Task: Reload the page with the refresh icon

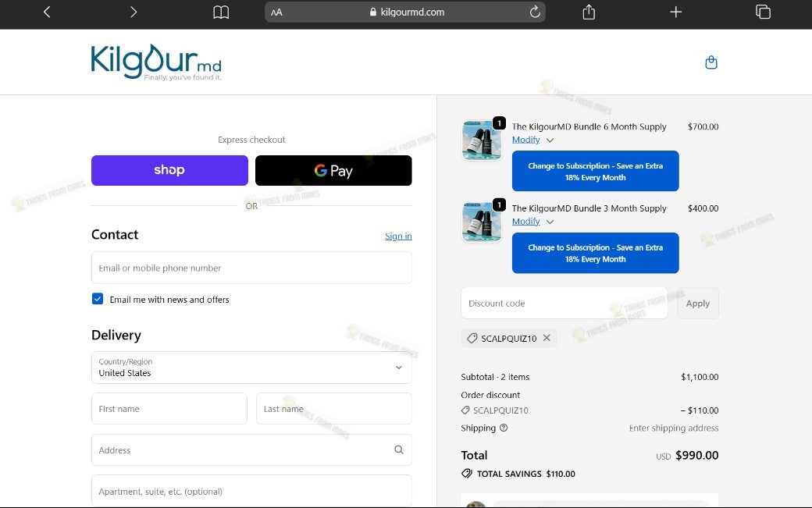Action: point(535,12)
